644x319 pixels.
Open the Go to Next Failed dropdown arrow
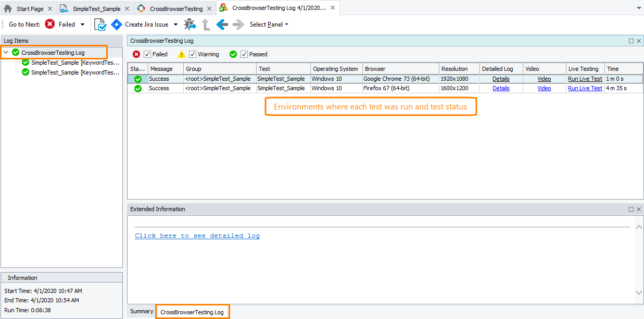(82, 24)
